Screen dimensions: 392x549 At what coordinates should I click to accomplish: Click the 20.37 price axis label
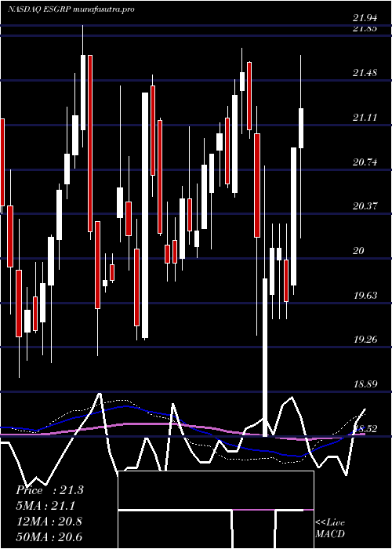365,205
